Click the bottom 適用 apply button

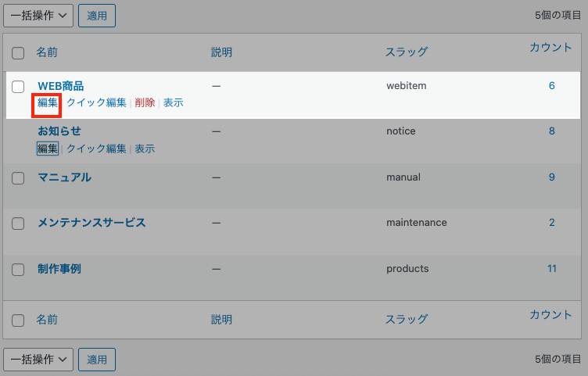coord(97,360)
